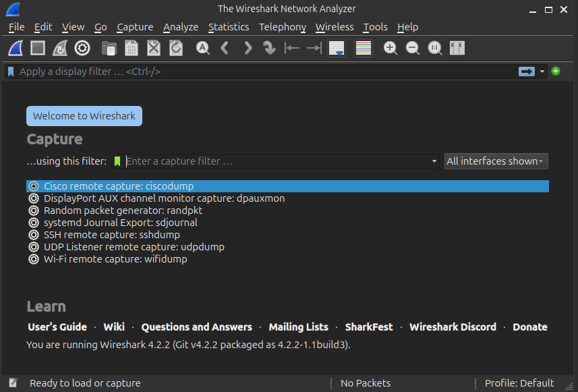Restart current capture icon

(x=60, y=48)
